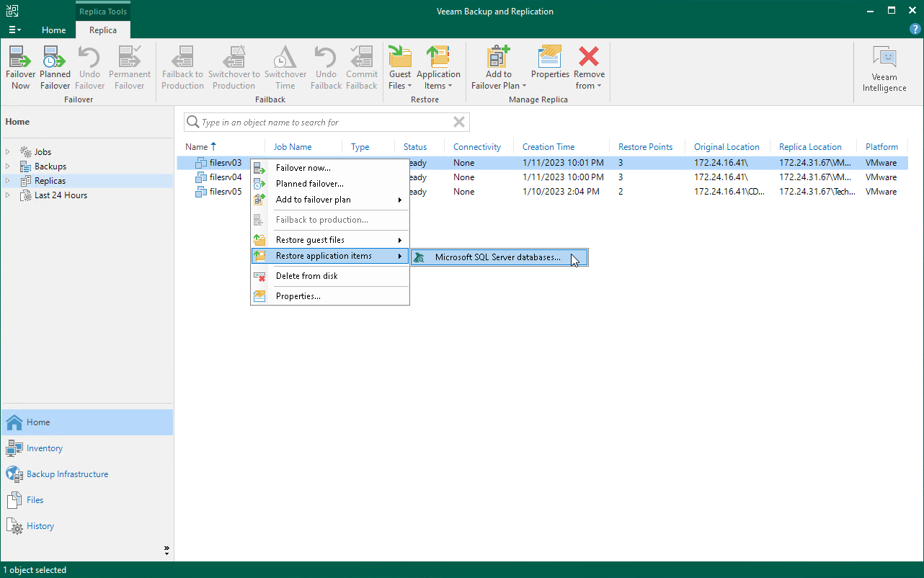Viewport: 924px width, 578px height.
Task: Open the Remove from dropdown
Action: [x=589, y=65]
